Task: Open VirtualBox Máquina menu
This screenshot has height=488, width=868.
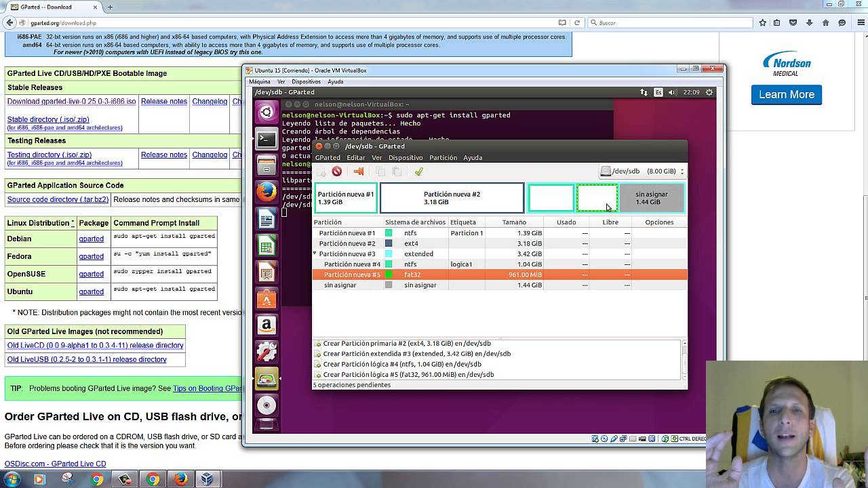Action: [260, 81]
